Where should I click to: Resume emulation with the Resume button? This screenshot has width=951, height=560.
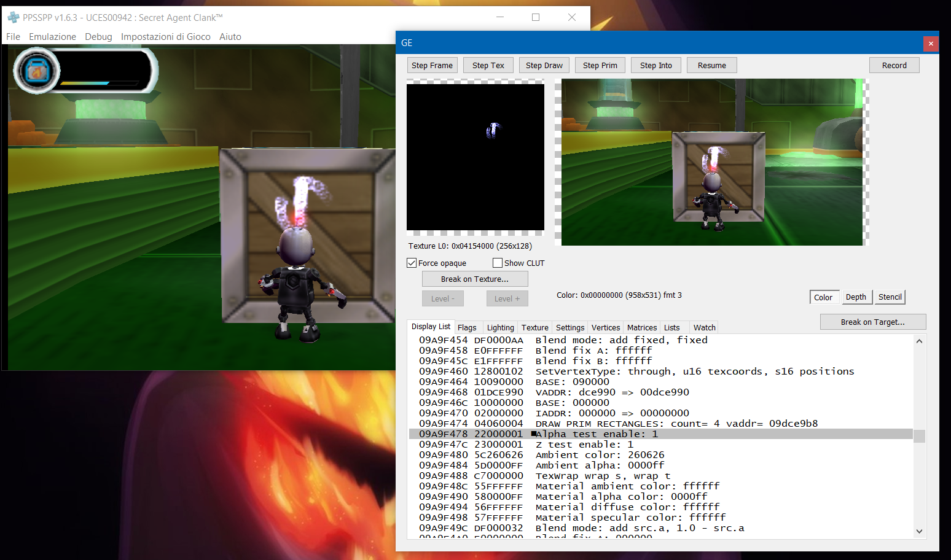click(x=711, y=64)
